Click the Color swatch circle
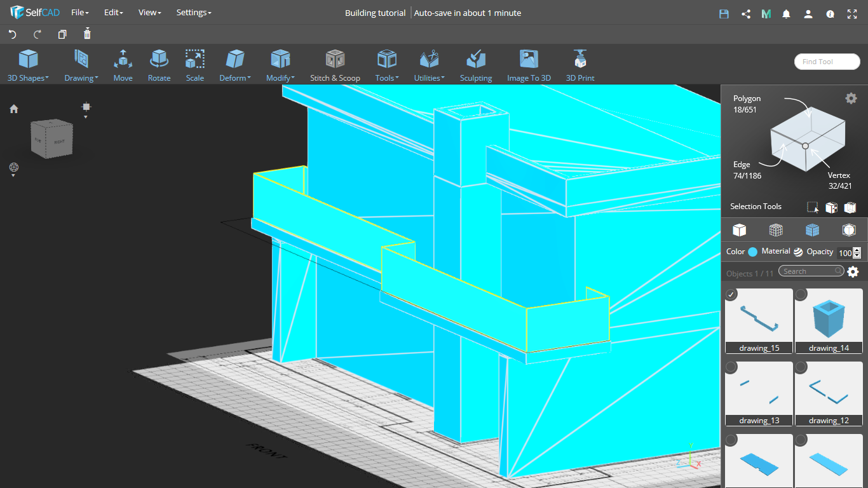868x488 pixels. point(753,252)
